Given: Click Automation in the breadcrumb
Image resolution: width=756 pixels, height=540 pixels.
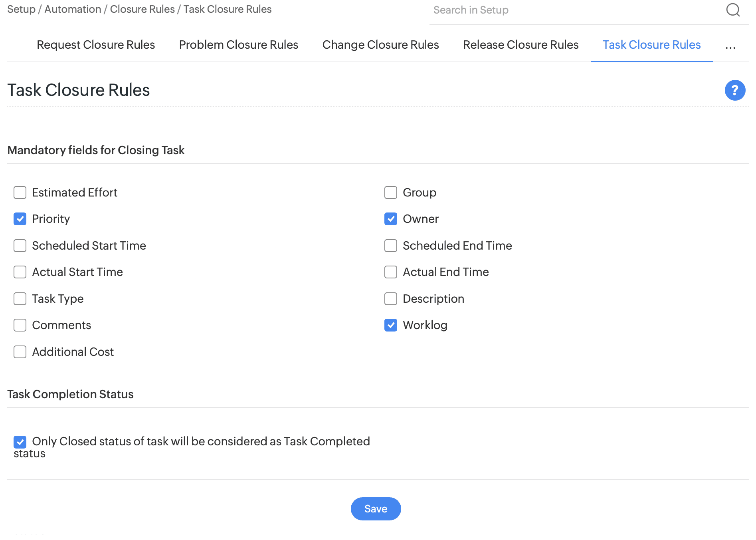Looking at the screenshot, I should [73, 9].
